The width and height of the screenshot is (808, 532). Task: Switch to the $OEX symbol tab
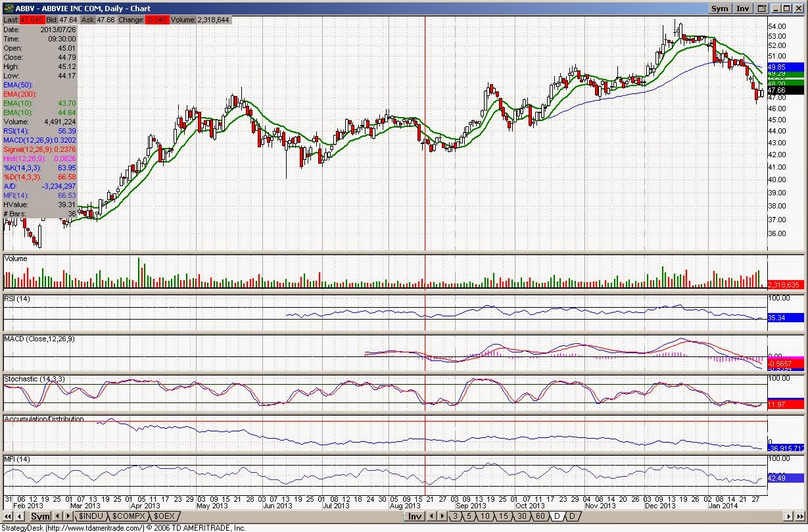tap(164, 516)
